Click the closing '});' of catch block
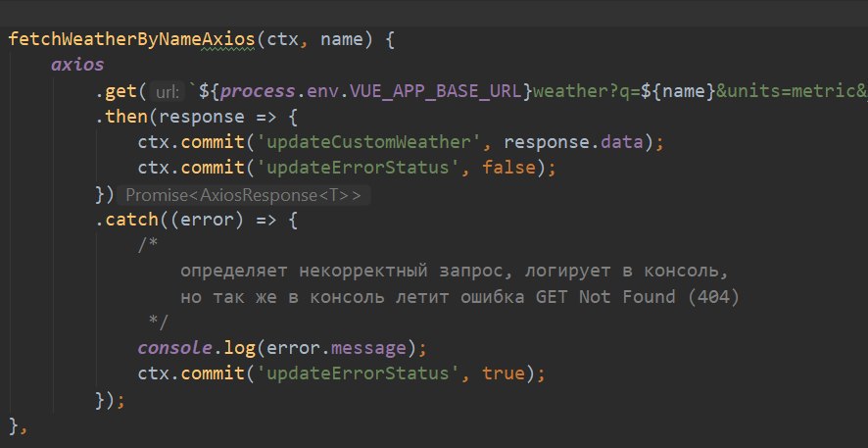Viewport: 868px width, 448px height. coord(110,400)
